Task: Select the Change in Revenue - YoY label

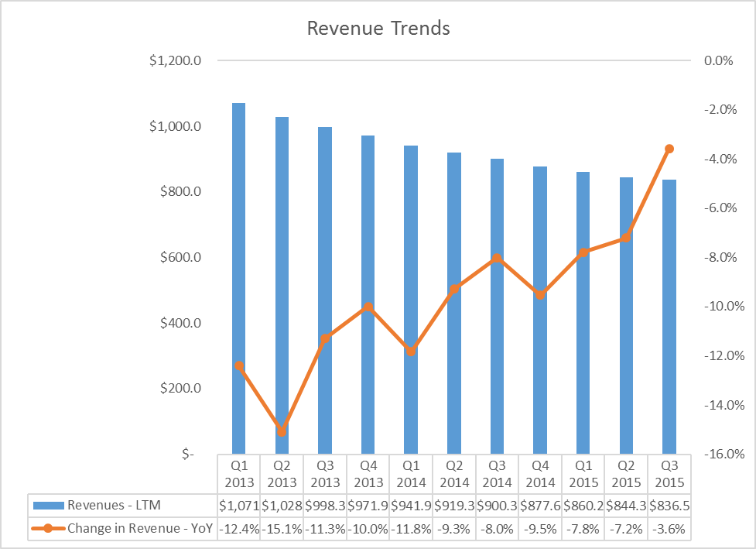Action: 140,528
